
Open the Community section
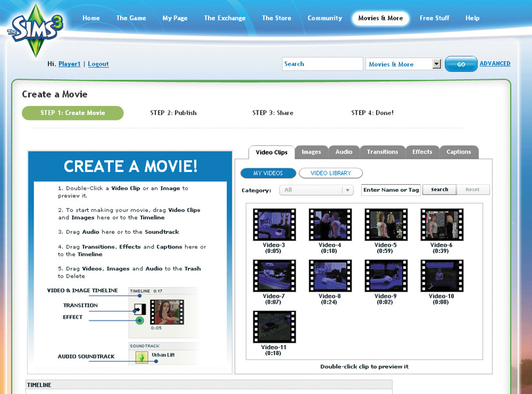click(324, 18)
